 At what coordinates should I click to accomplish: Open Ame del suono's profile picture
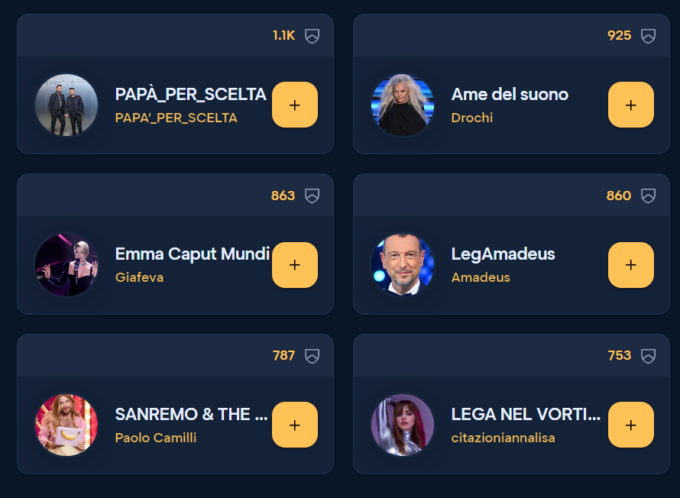point(402,105)
